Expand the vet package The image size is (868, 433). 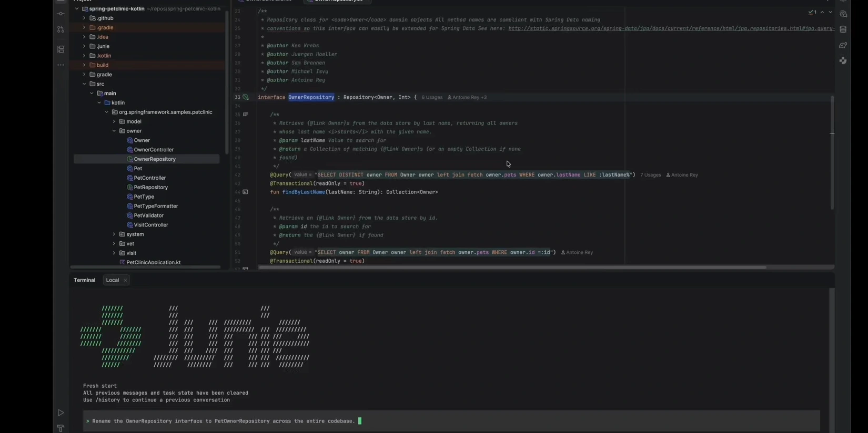[x=114, y=244]
